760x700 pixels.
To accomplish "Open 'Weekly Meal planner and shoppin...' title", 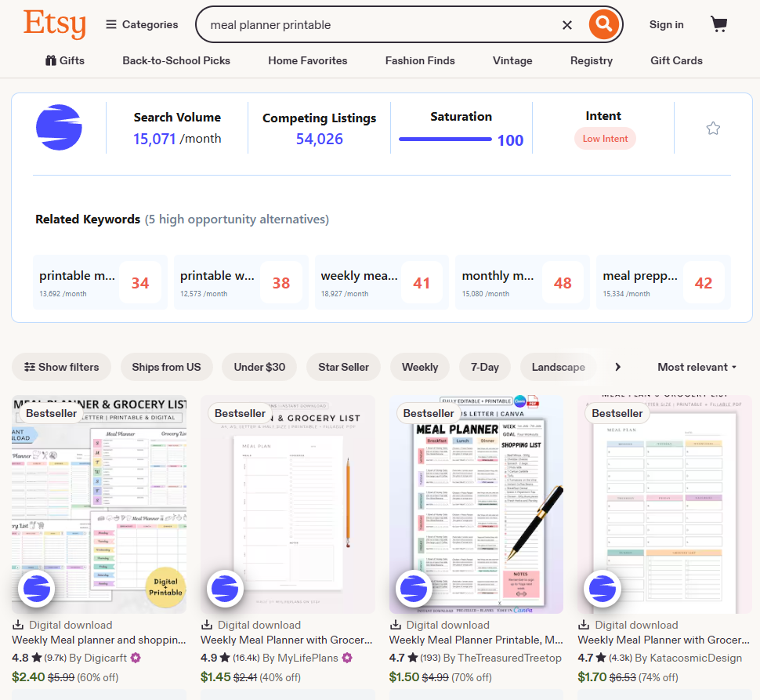I will tap(99, 640).
